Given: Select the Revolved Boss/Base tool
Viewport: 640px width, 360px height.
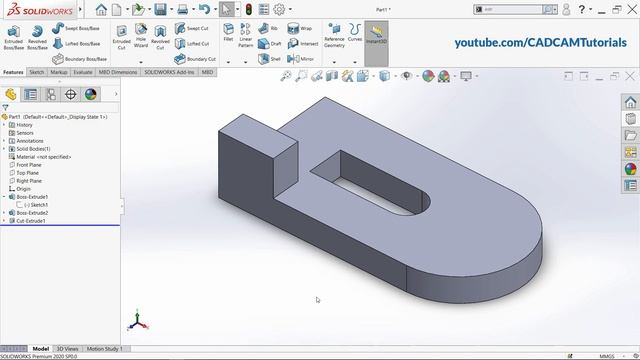Looking at the screenshot, I should point(37,38).
